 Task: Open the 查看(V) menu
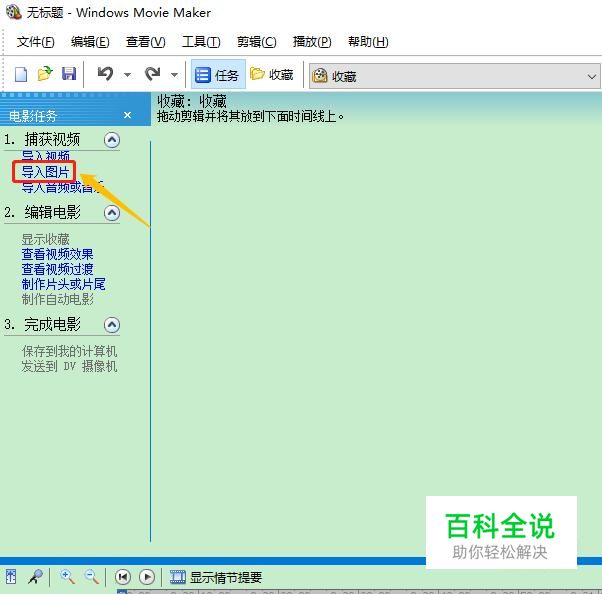[x=146, y=41]
